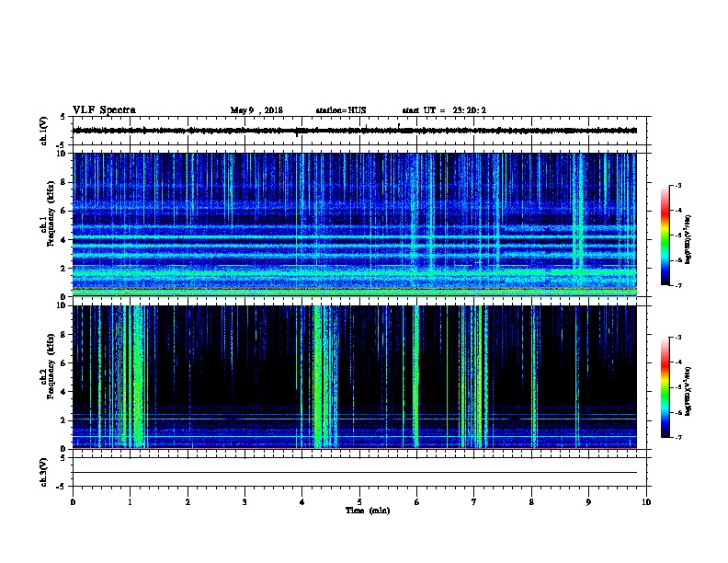This screenshot has width=728, height=563.
Task: Click time axis tick label "9"
Action: [x=588, y=501]
